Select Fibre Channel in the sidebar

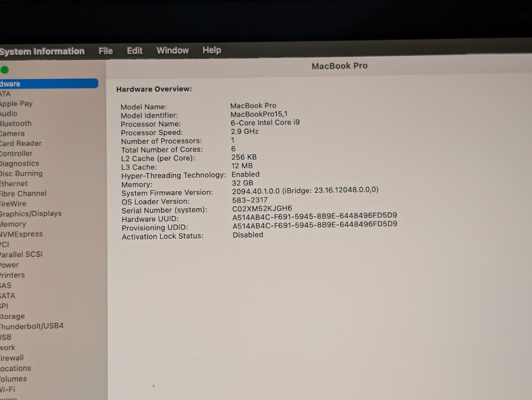pyautogui.click(x=23, y=194)
